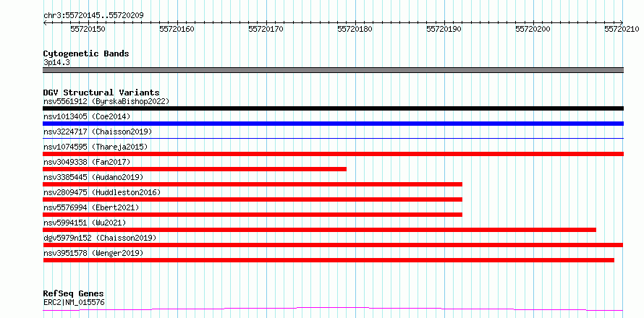
Task: Click the magenta ERC2 gene line
Action: [333, 309]
